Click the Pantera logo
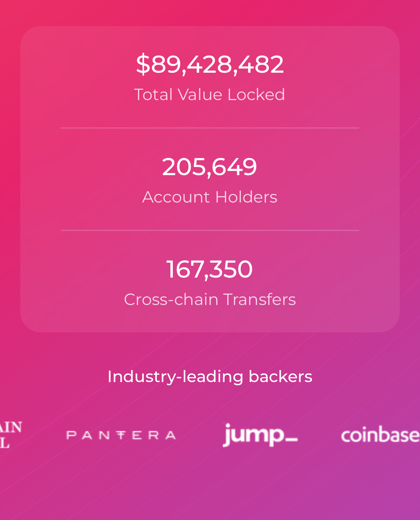This screenshot has width=420, height=520. point(121,435)
